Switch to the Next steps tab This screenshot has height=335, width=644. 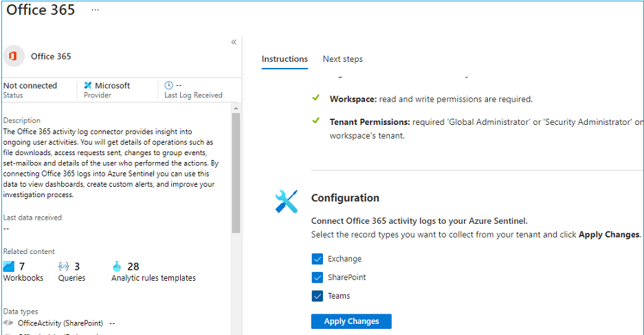click(342, 59)
